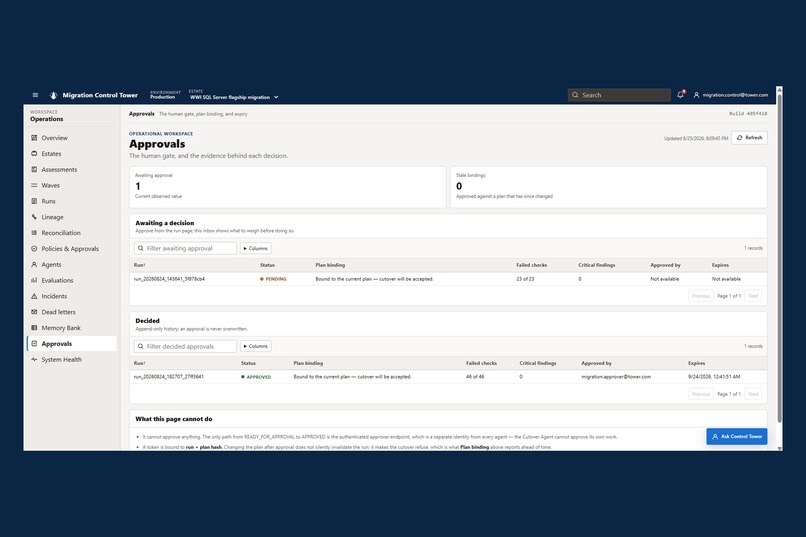Click the PENDING status badge
Viewport: 806px width, 537px height.
(x=273, y=279)
